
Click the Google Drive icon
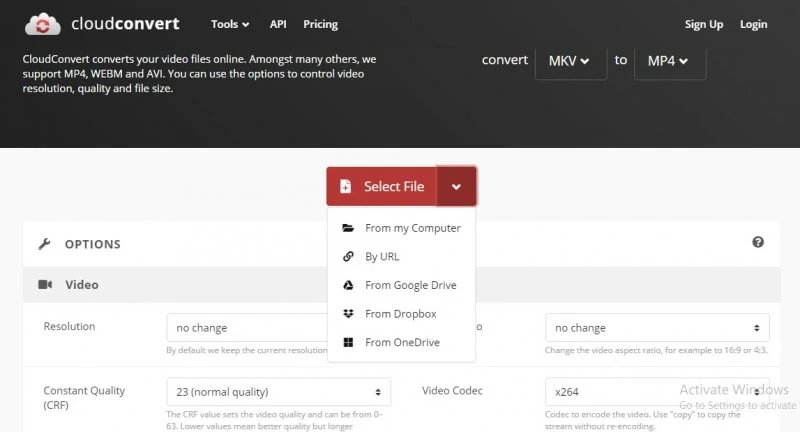pyautogui.click(x=348, y=285)
